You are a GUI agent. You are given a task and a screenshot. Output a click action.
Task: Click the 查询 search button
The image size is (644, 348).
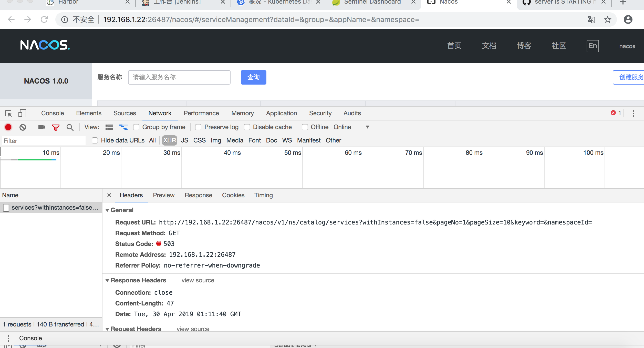253,77
